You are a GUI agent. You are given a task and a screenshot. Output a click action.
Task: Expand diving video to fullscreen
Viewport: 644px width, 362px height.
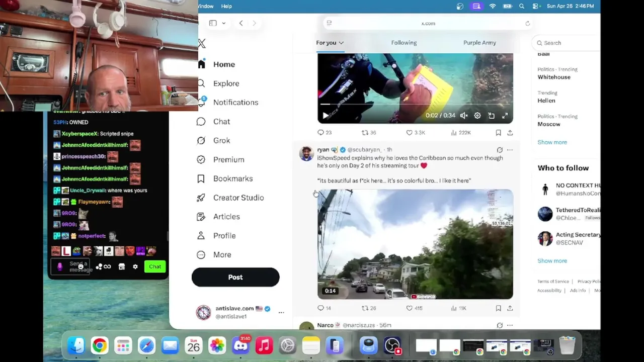[505, 116]
